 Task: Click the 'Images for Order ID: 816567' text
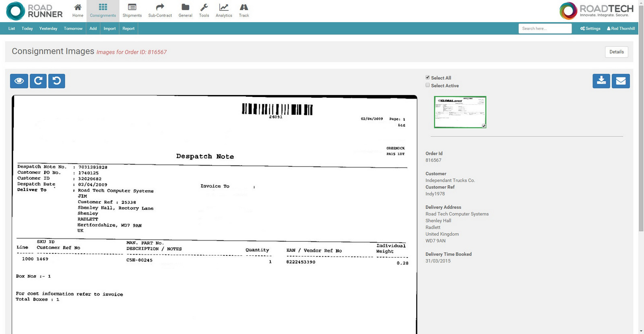tap(132, 52)
